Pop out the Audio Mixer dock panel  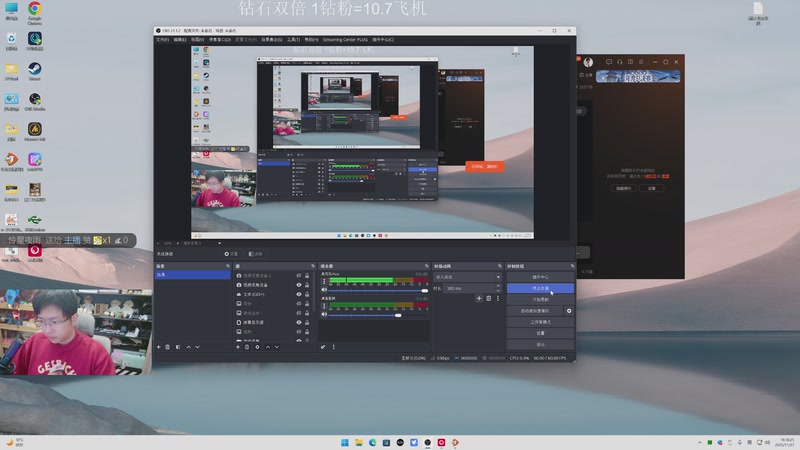pos(427,266)
